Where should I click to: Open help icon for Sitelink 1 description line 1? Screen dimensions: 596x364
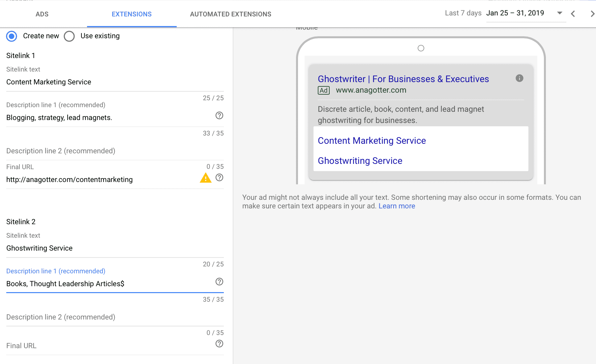coord(219,115)
